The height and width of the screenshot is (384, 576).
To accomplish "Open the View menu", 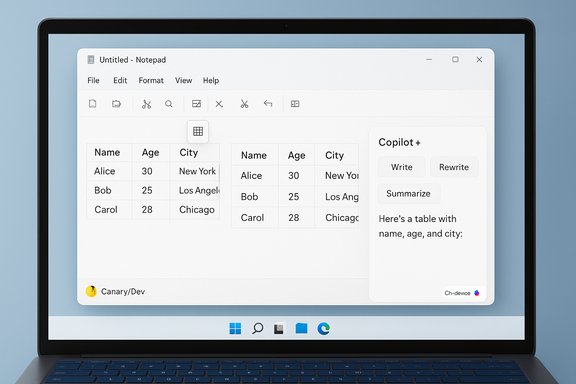I will click(183, 80).
